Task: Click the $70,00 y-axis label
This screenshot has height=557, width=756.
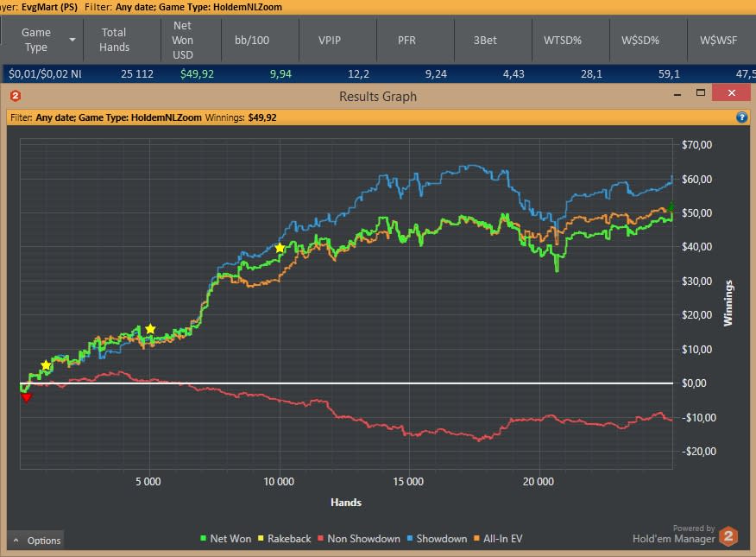Action: 696,145
